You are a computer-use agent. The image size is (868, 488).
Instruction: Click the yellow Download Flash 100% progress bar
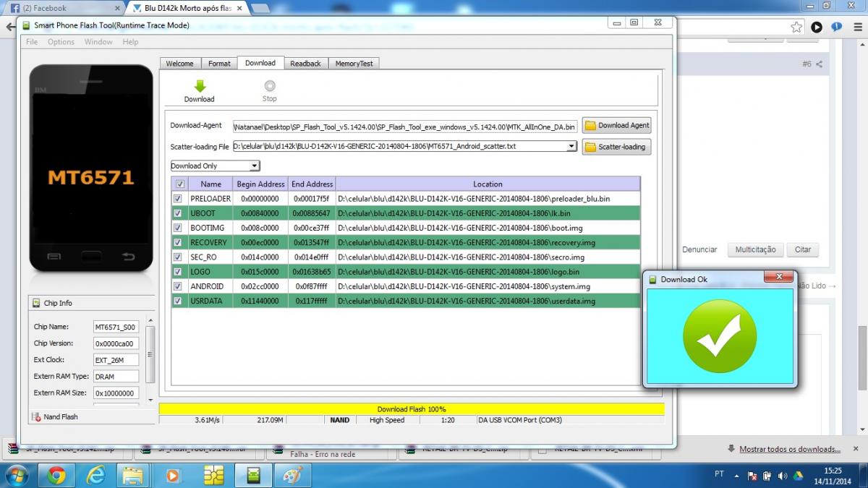(x=412, y=409)
